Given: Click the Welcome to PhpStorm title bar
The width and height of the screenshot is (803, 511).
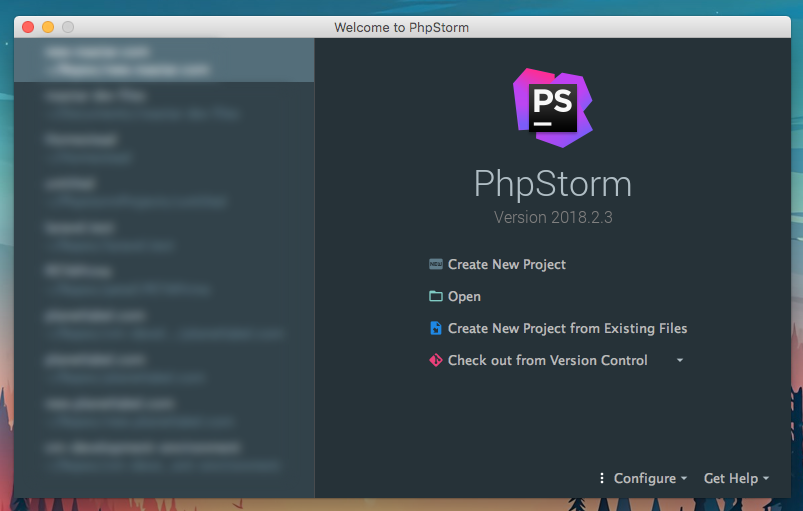Looking at the screenshot, I should click(402, 27).
